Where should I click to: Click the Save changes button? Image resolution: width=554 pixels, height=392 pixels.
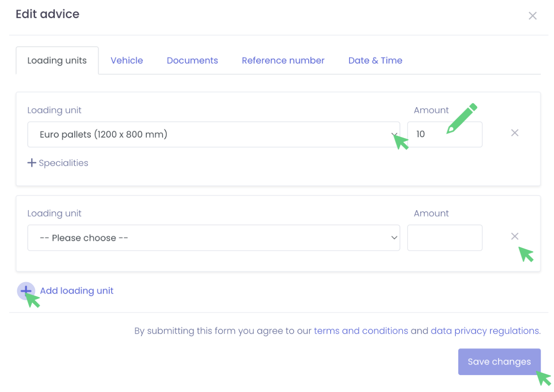[499, 362]
